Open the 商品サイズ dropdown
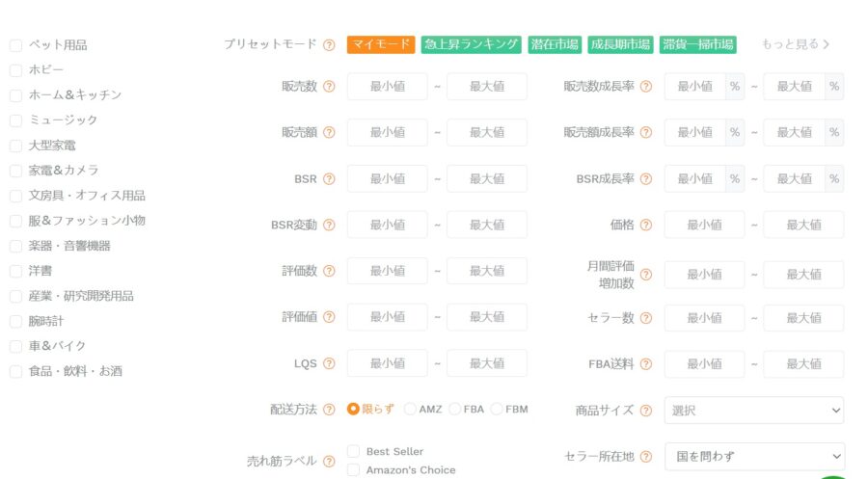 (753, 411)
